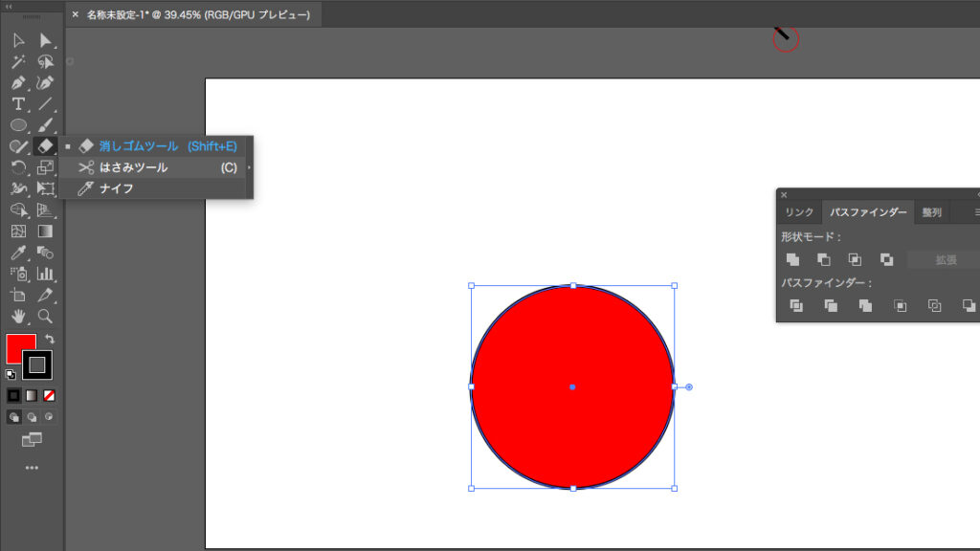
Task: Click the Intersect shape mode
Action: (x=855, y=259)
